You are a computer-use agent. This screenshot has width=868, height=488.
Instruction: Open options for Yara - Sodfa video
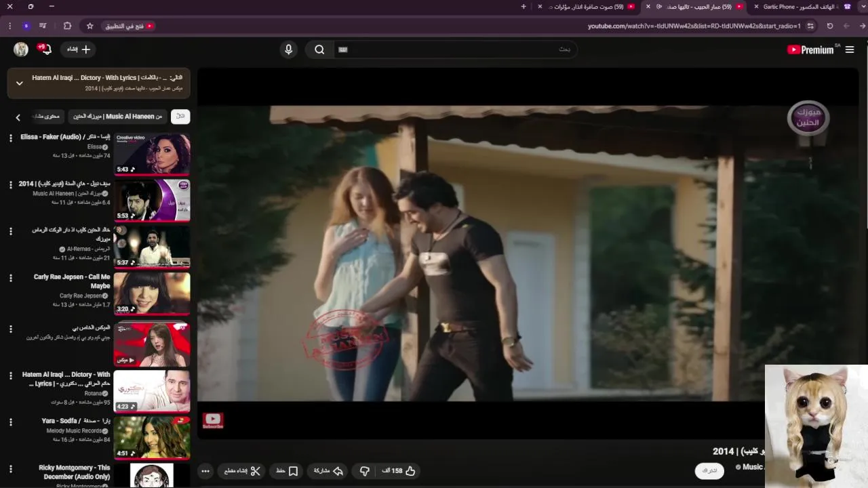(x=10, y=422)
